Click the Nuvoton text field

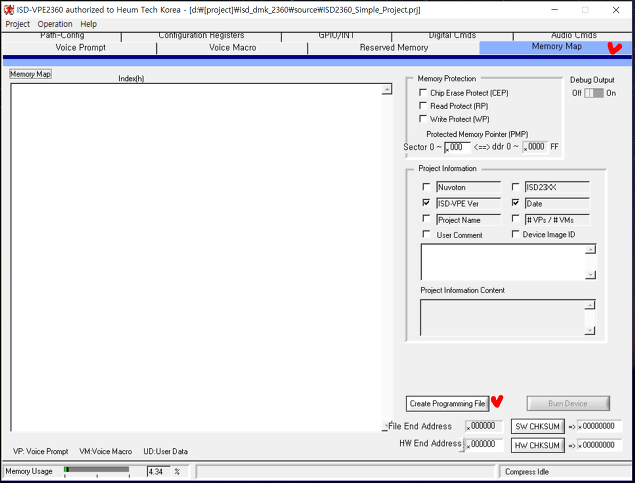[469, 187]
